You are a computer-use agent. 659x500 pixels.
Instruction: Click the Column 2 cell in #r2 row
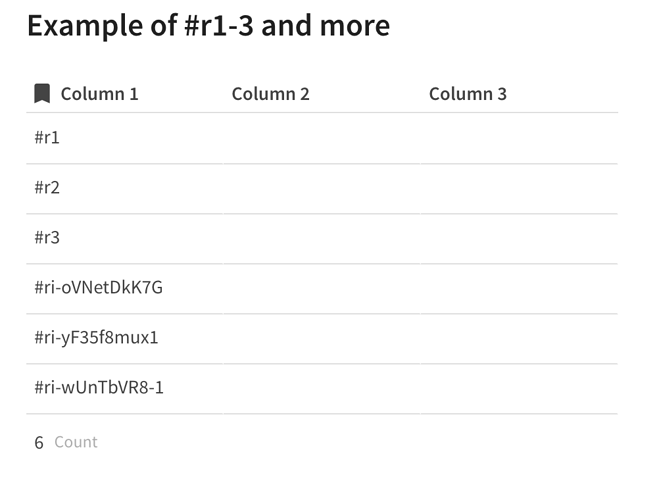[320, 188]
